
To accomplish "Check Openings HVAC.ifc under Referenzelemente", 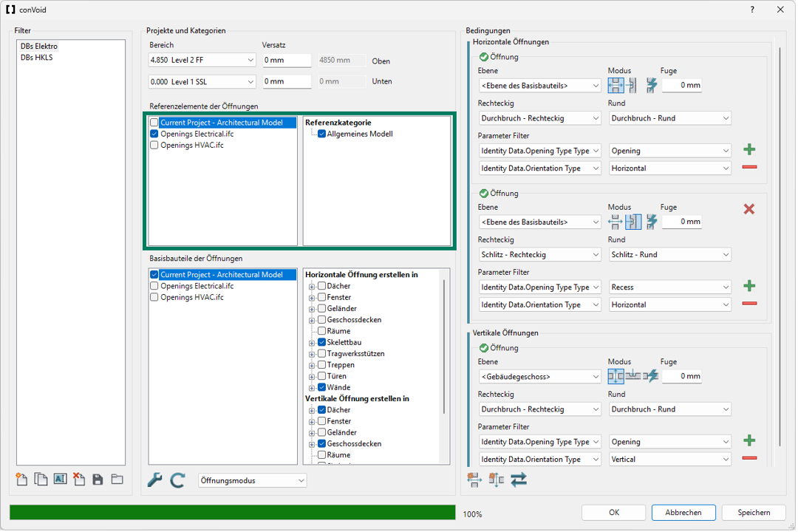I will [154, 145].
